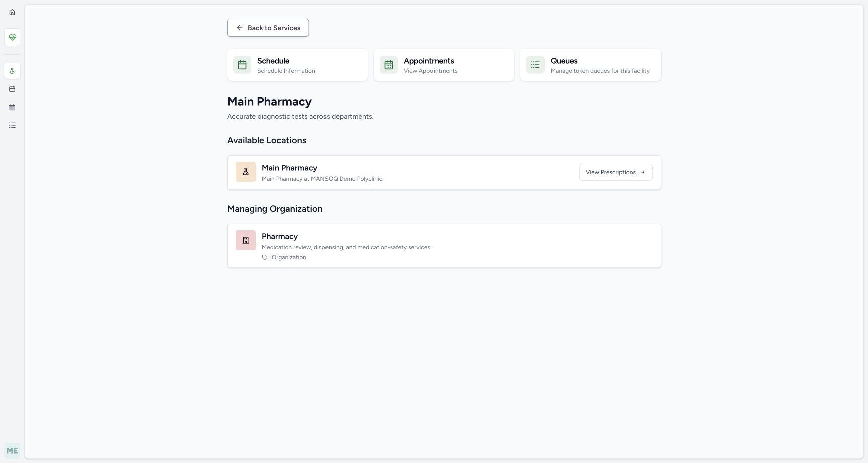The width and height of the screenshot is (868, 463).
Task: Open the Pharmacy organization card
Action: tap(444, 246)
